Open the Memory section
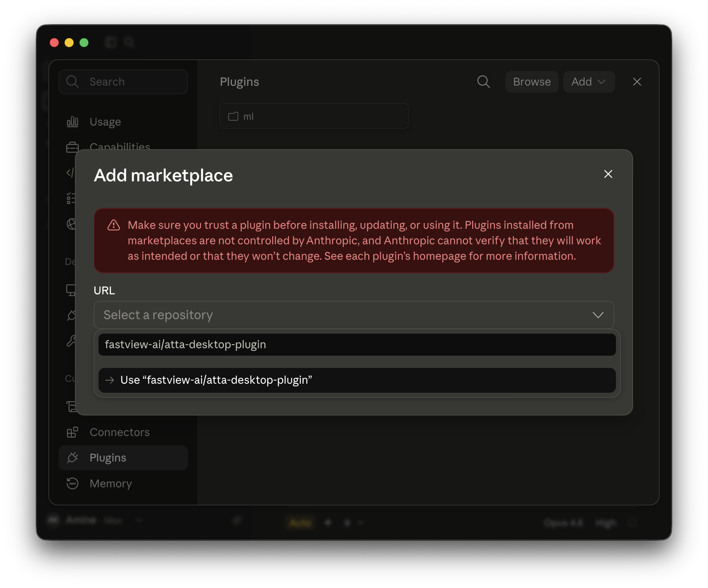Viewport: 708px width, 588px height. pyautogui.click(x=123, y=483)
